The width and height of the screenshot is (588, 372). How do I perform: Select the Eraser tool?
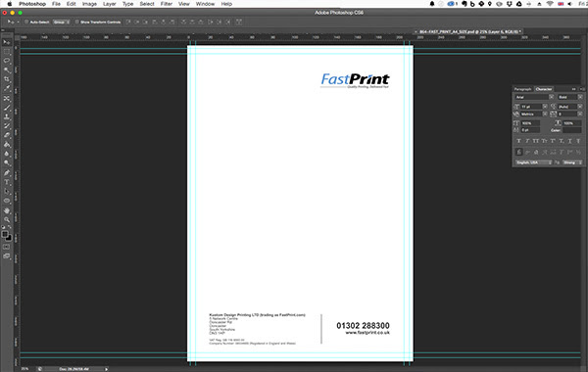[x=7, y=135]
